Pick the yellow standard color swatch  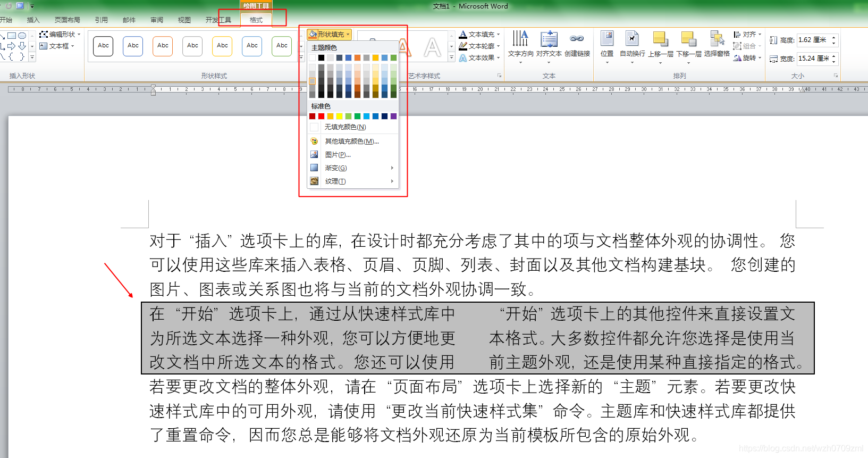[x=339, y=116]
